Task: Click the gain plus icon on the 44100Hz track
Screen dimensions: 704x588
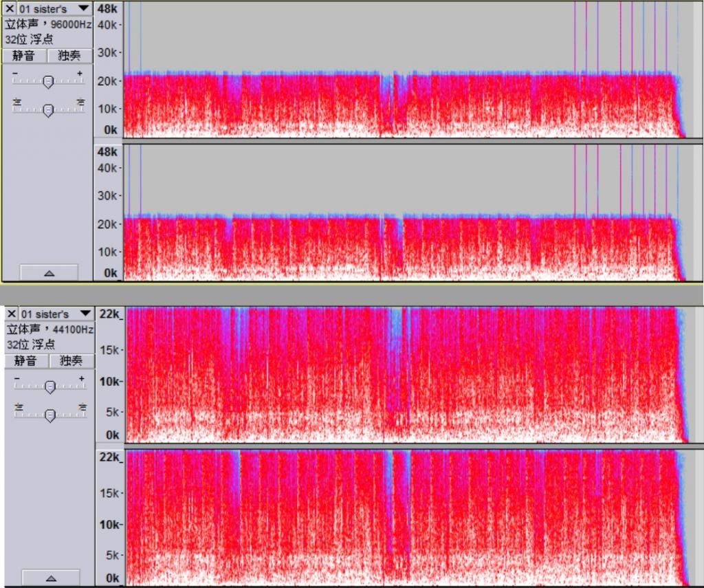Action: point(81,379)
